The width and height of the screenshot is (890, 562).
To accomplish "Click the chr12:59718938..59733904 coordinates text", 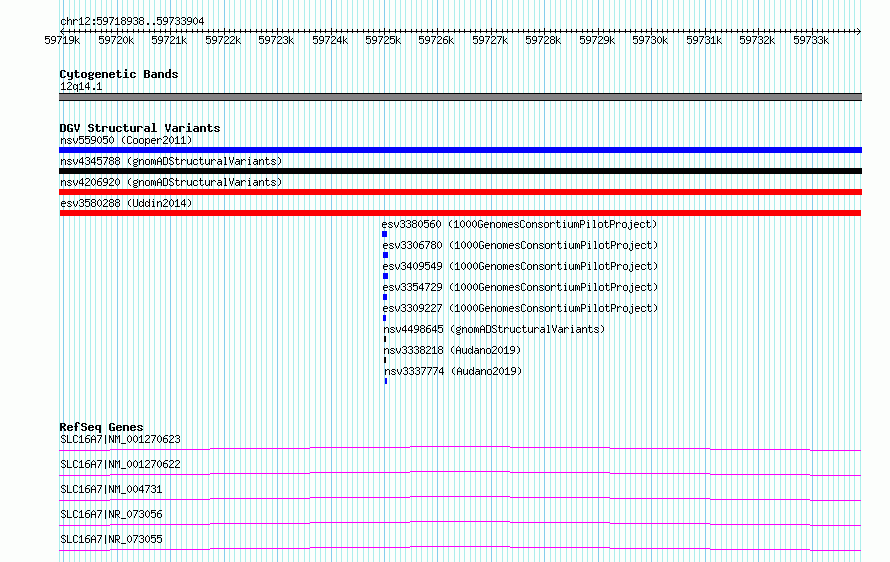I will 132,21.
